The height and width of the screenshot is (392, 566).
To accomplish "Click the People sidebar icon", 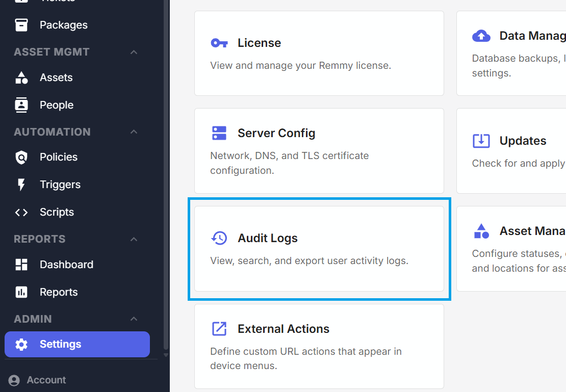I will coord(21,104).
